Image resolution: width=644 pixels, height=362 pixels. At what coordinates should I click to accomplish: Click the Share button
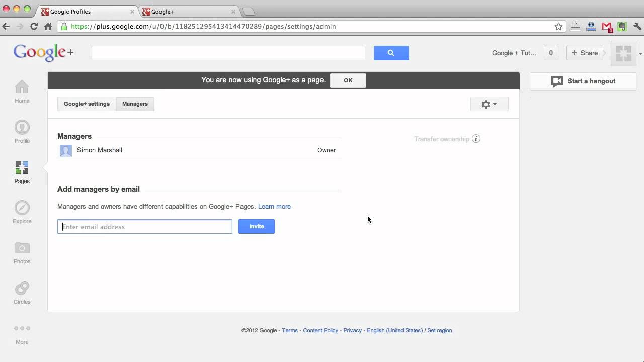point(585,53)
